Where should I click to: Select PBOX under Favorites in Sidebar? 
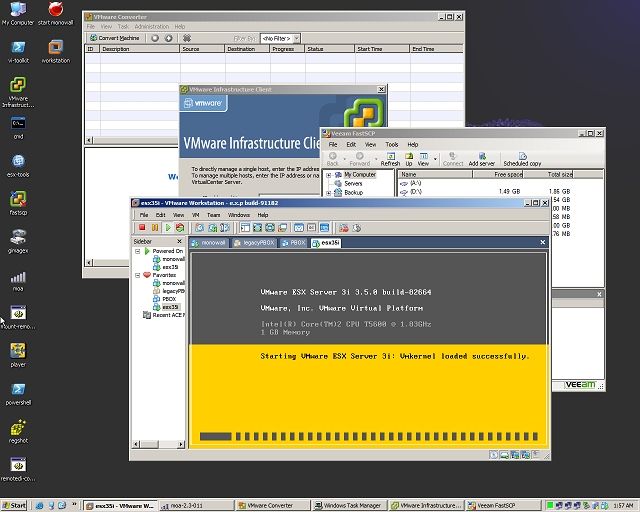pyautogui.click(x=169, y=299)
